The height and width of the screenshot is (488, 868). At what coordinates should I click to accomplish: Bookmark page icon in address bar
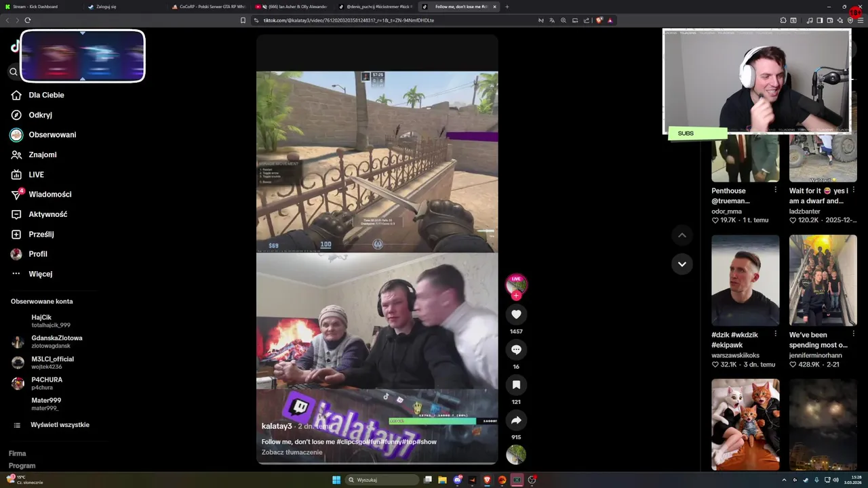point(243,20)
